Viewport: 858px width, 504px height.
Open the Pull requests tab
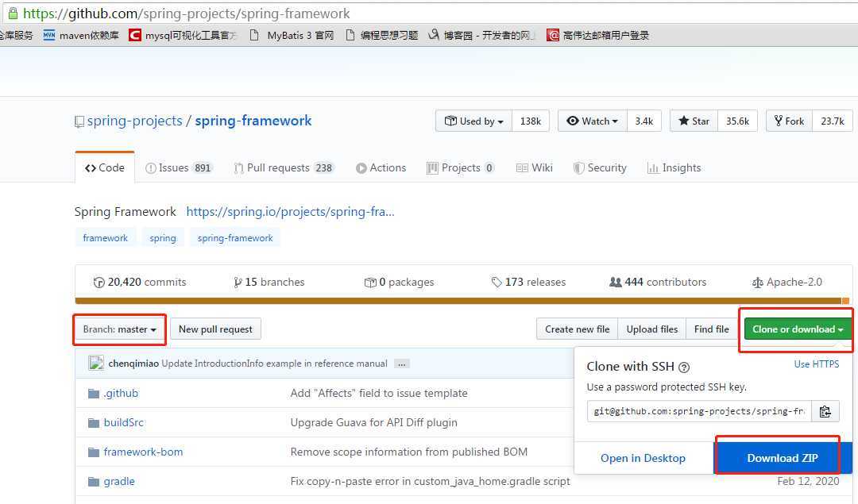coord(284,167)
